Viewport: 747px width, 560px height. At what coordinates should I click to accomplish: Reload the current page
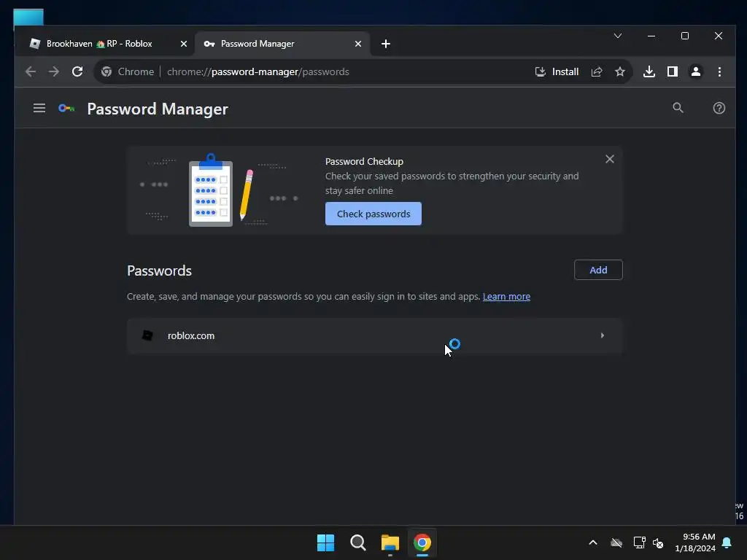pyautogui.click(x=77, y=72)
